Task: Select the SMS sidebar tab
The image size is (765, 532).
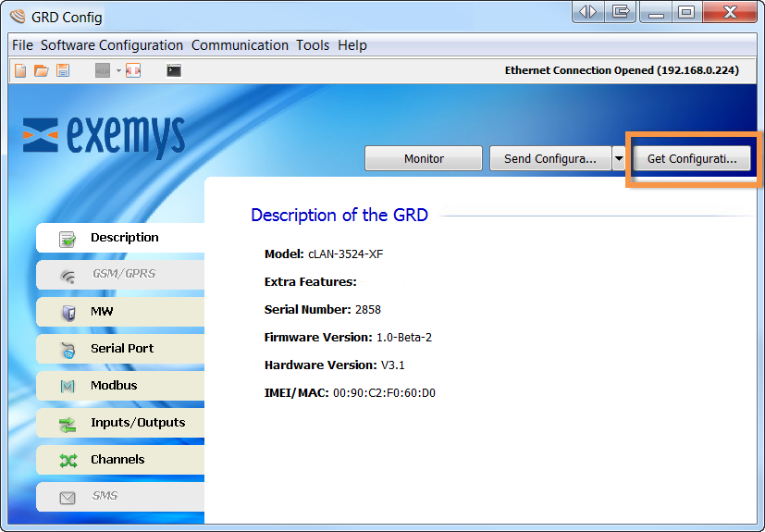Action: coord(120,496)
